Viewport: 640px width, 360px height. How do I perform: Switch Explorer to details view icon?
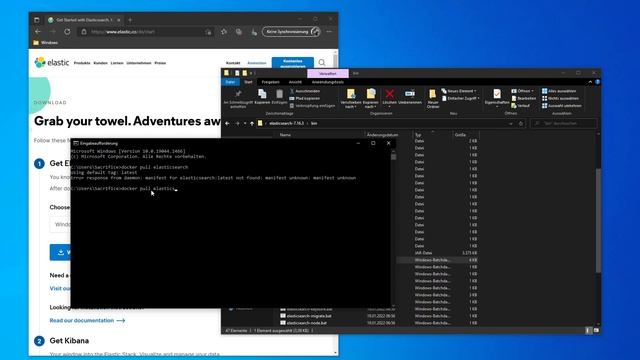coord(588,330)
